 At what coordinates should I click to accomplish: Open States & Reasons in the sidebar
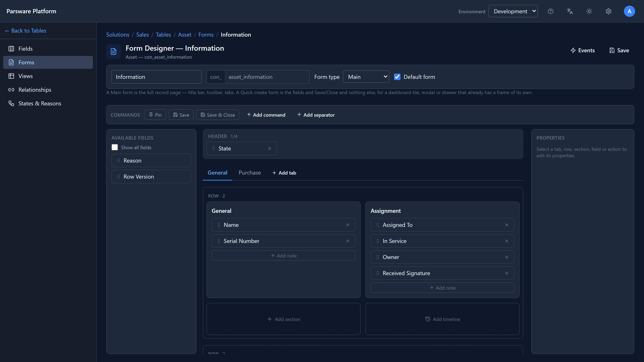tap(48, 103)
